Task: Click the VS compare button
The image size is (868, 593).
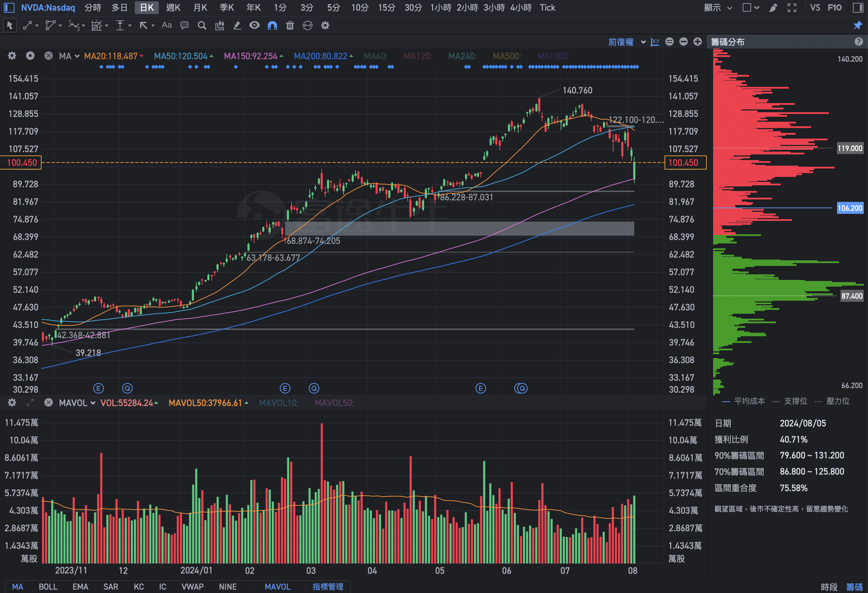Action: click(815, 7)
